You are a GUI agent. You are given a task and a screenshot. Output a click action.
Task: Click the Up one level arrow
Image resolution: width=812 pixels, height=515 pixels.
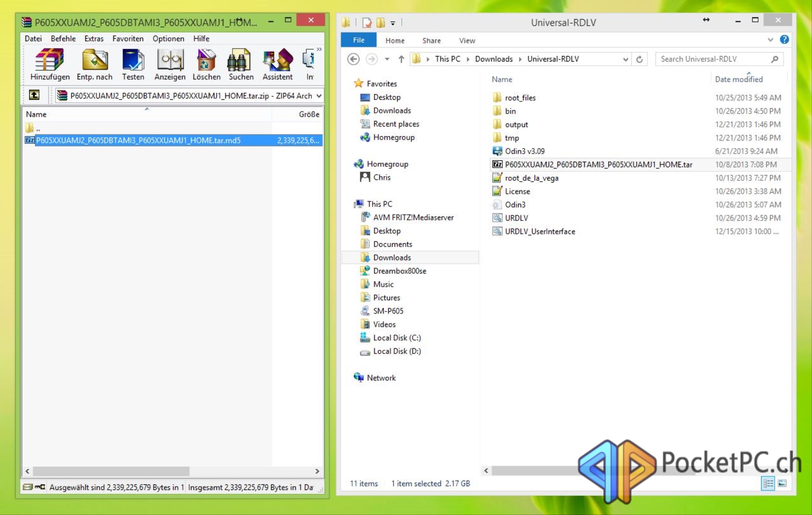click(x=401, y=59)
